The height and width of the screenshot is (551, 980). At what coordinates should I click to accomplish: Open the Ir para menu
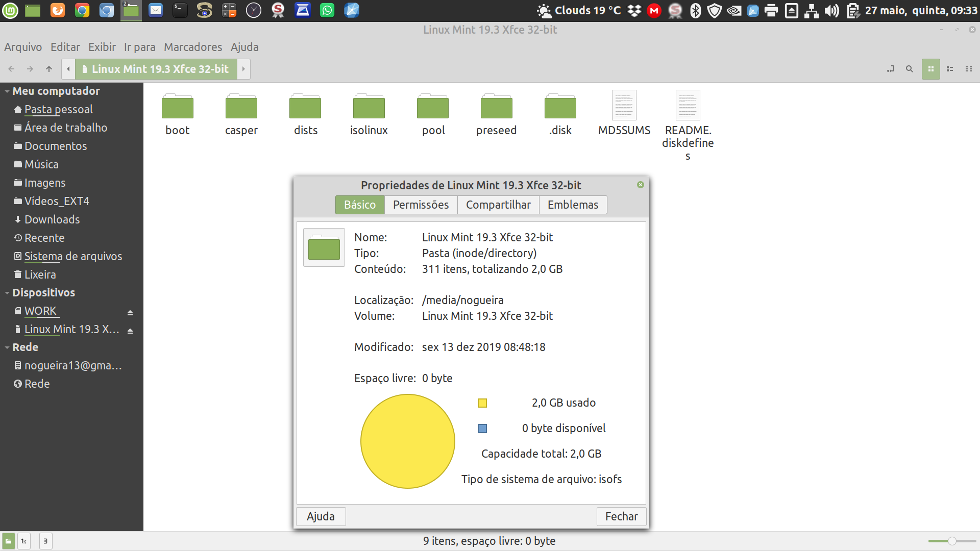pyautogui.click(x=140, y=47)
